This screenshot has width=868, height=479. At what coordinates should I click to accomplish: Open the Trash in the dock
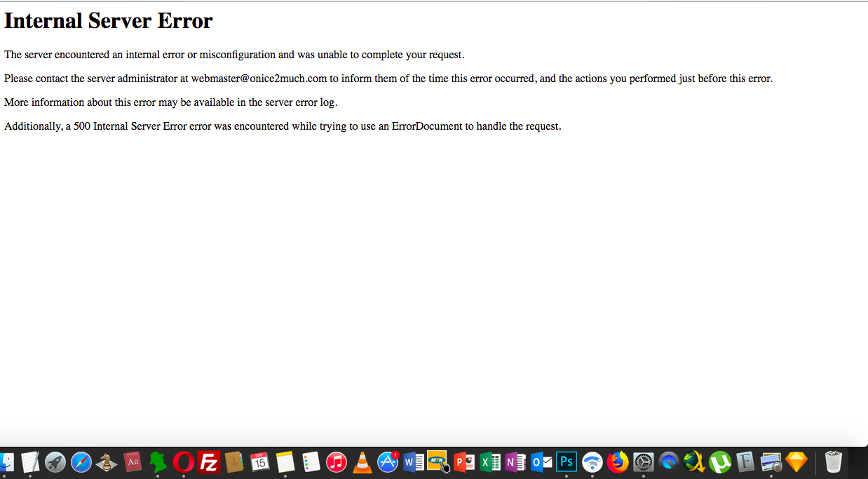833,462
